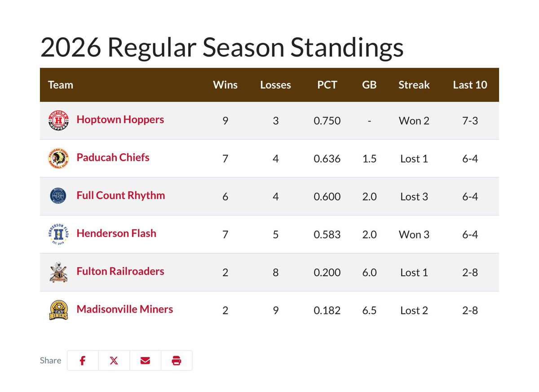
Task: Open the Madisonville Miners team link
Action: click(125, 309)
